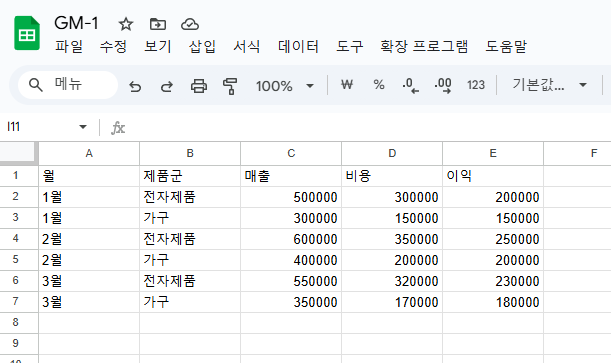Apply won currency format
This screenshot has width=611, height=363.
[x=347, y=85]
